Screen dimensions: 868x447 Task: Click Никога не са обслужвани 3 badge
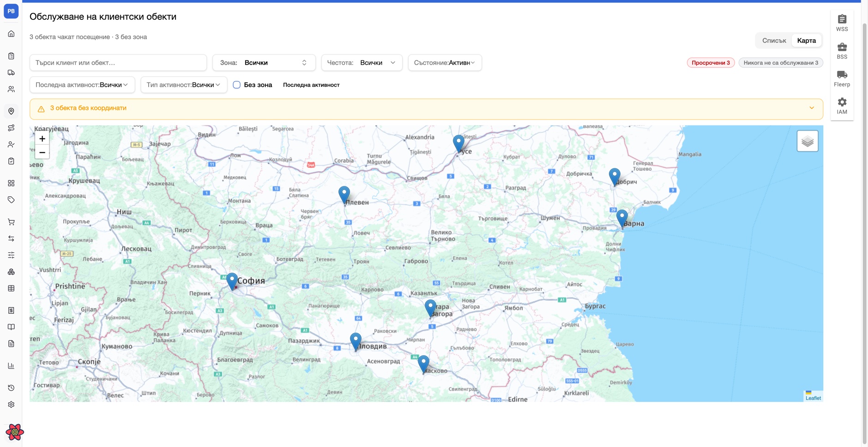coord(781,63)
